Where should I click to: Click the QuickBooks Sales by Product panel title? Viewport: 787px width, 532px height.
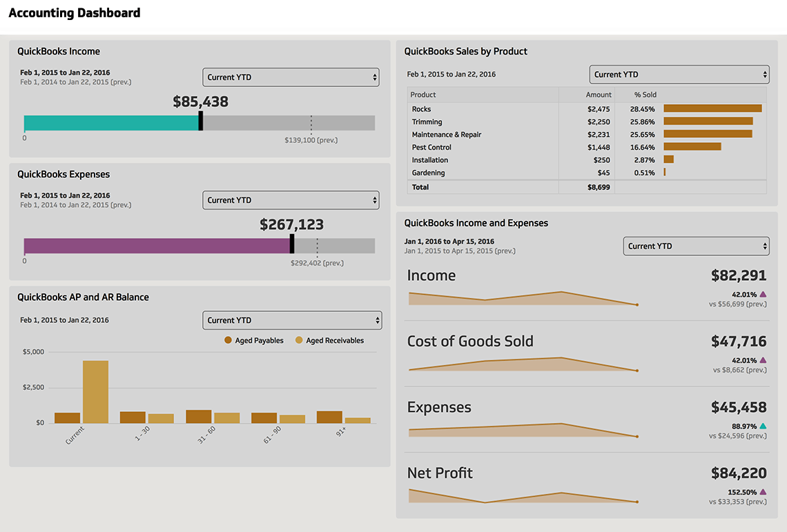(x=466, y=51)
